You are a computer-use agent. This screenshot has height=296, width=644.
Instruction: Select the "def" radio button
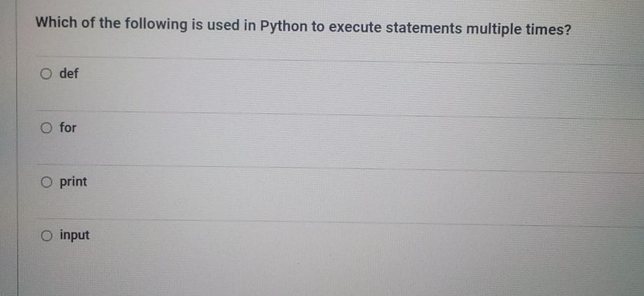[x=45, y=73]
